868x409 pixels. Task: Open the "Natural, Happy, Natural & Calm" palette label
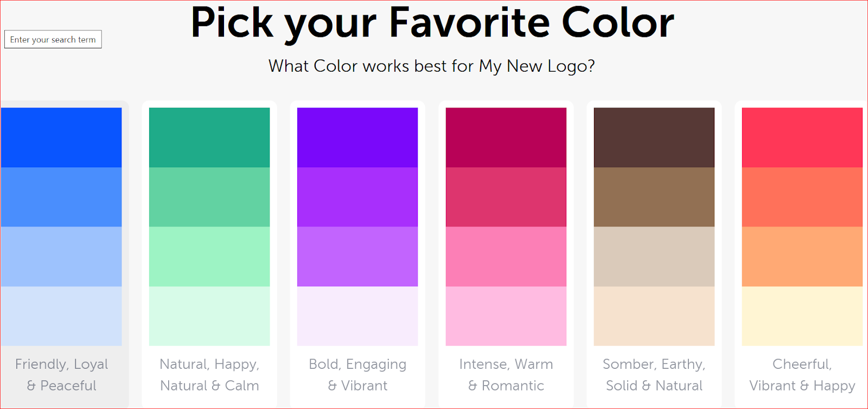(x=209, y=375)
